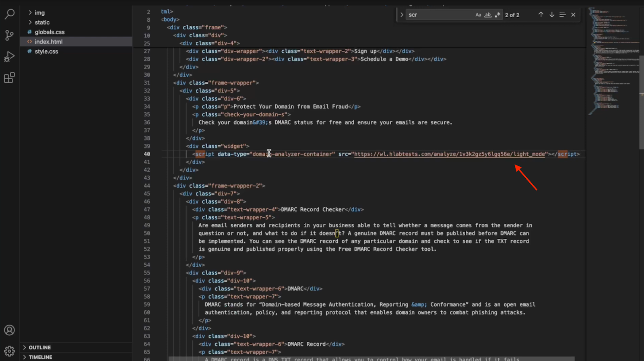Click 'Schedule a Demo' text on line 28
The image size is (644, 361).
point(384,59)
